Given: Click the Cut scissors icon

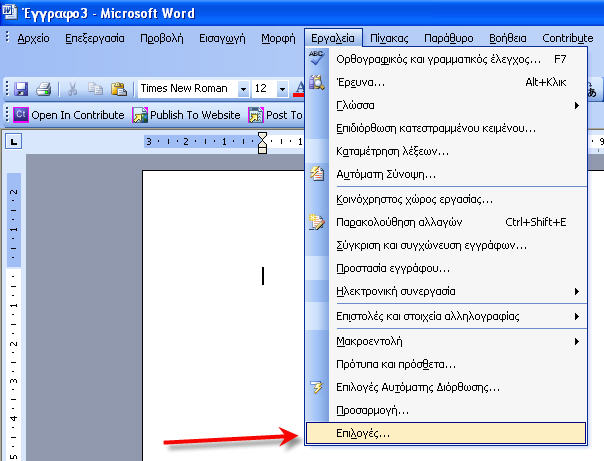Looking at the screenshot, I should coord(72,89).
